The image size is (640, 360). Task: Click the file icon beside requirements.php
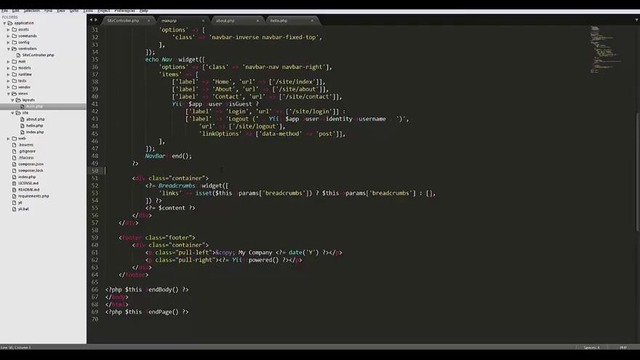click(x=14, y=196)
